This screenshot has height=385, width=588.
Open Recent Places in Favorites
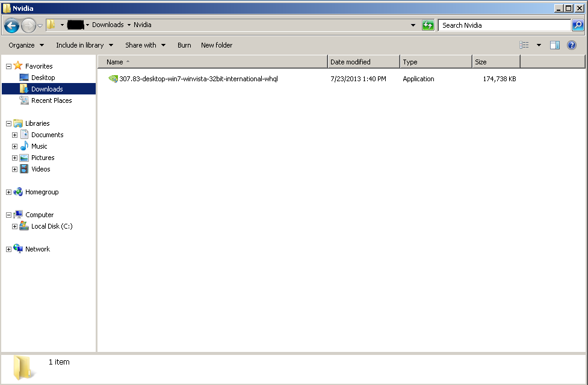pos(51,100)
